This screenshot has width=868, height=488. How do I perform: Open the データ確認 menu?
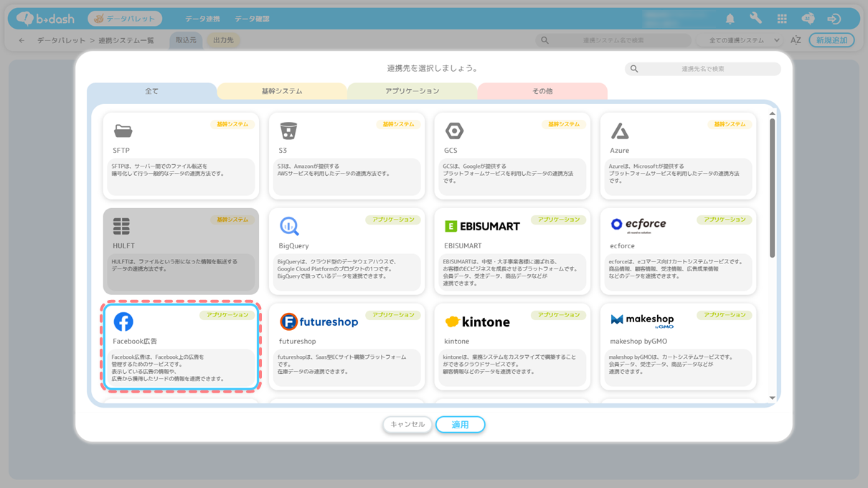coord(252,19)
